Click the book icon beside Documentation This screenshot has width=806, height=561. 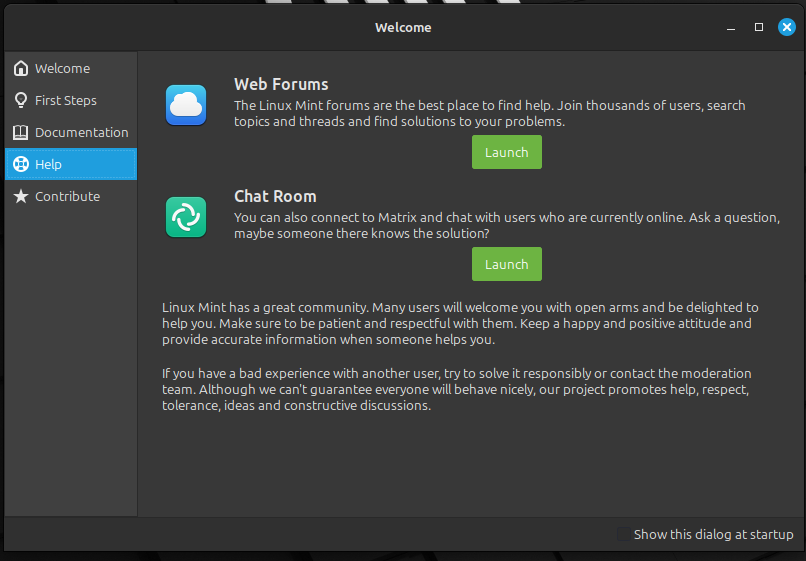21,132
